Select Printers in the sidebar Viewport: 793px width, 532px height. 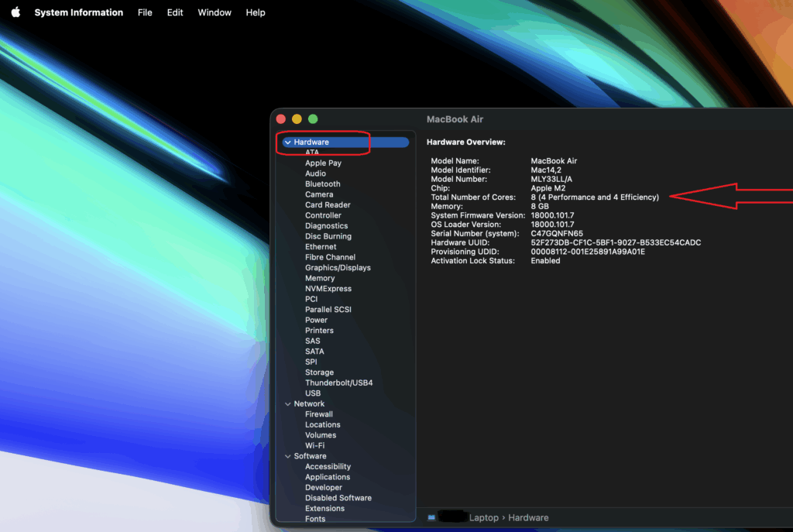[x=319, y=330]
